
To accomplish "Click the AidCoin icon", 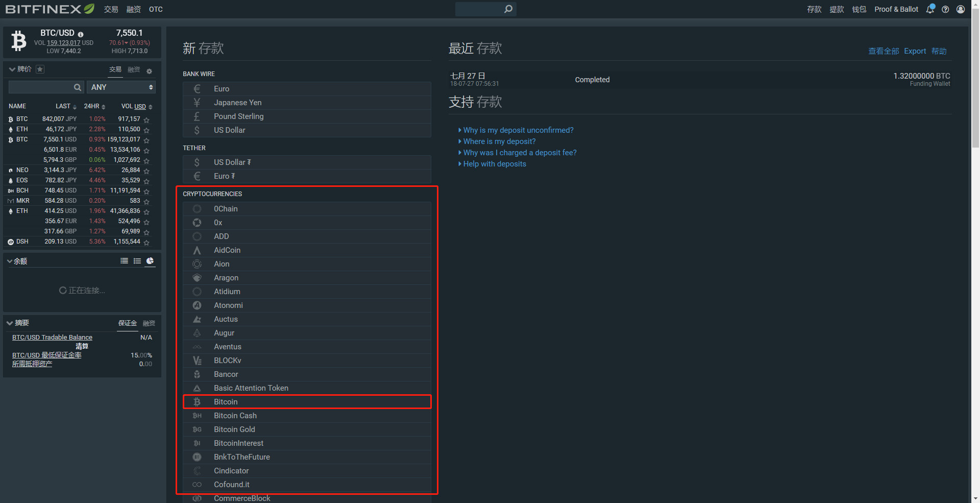I will 197,250.
